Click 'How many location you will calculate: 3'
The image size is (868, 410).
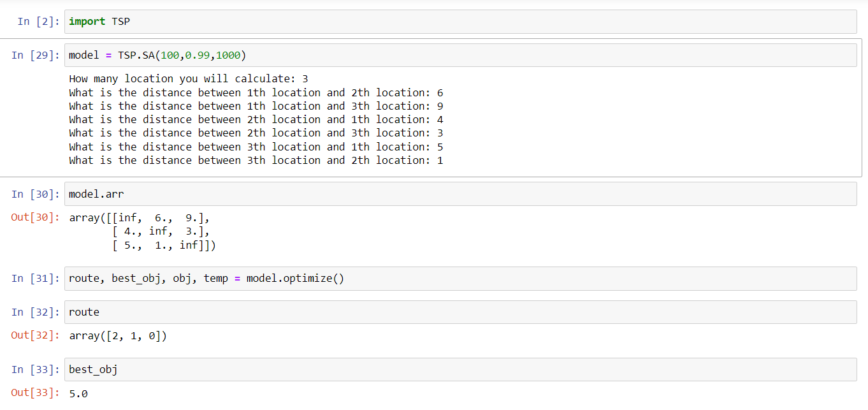point(189,79)
